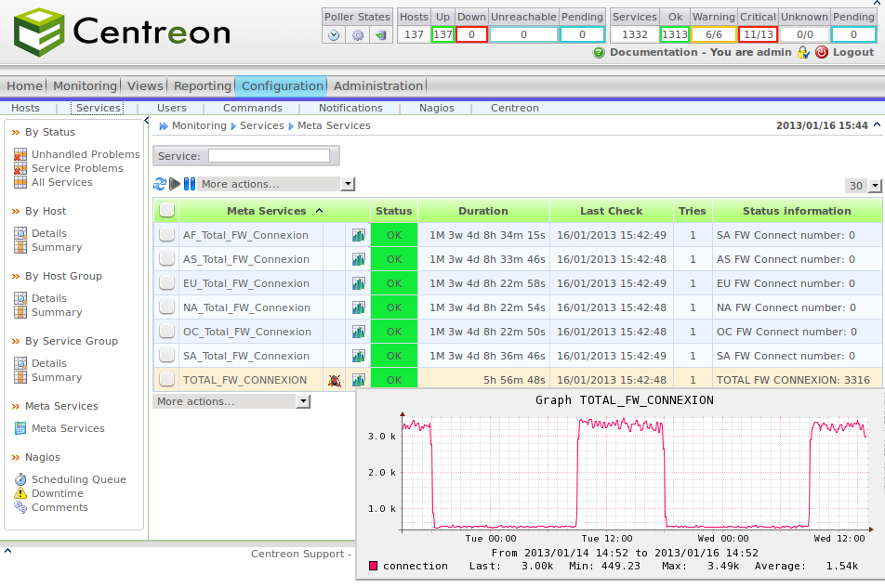The width and height of the screenshot is (885, 588).
Task: Click the admin padlock icon
Action: coord(803,52)
